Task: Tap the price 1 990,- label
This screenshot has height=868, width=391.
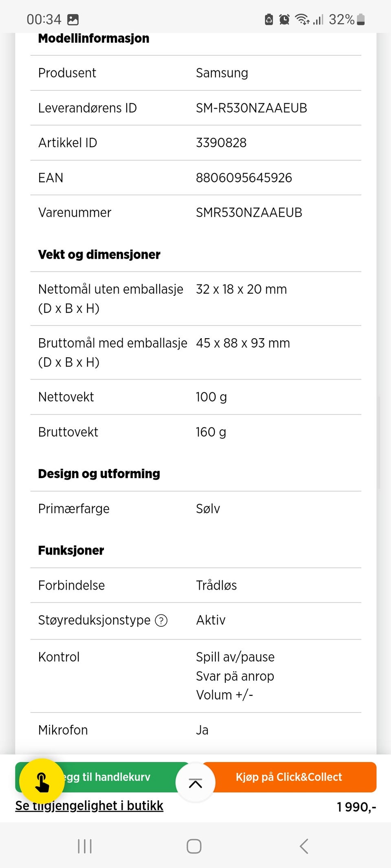Action: 356,807
